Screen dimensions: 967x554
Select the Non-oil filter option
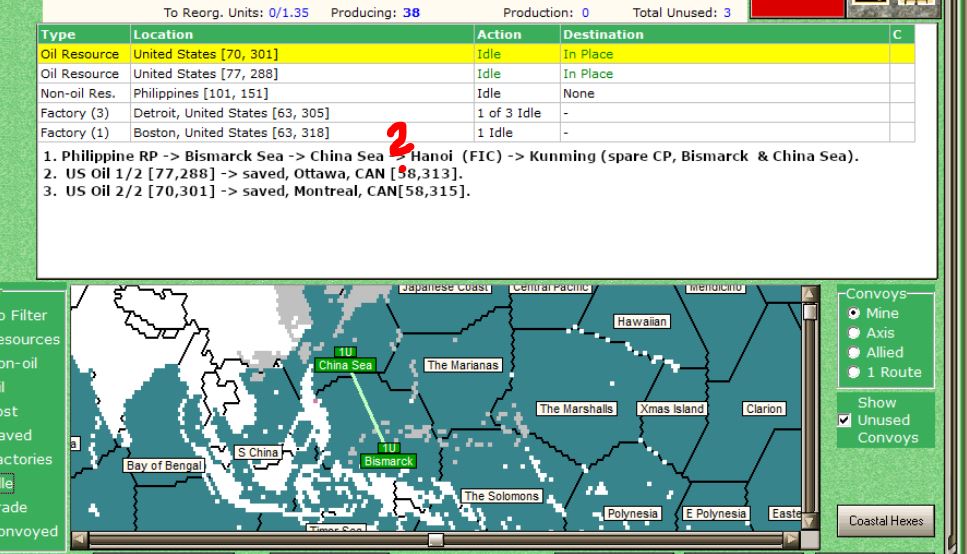pos(19,363)
